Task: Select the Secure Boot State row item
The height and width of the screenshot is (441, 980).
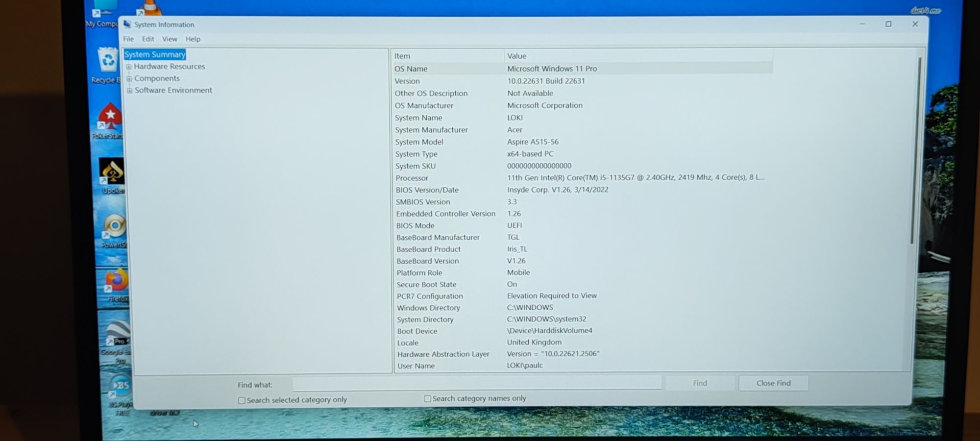Action: click(426, 284)
